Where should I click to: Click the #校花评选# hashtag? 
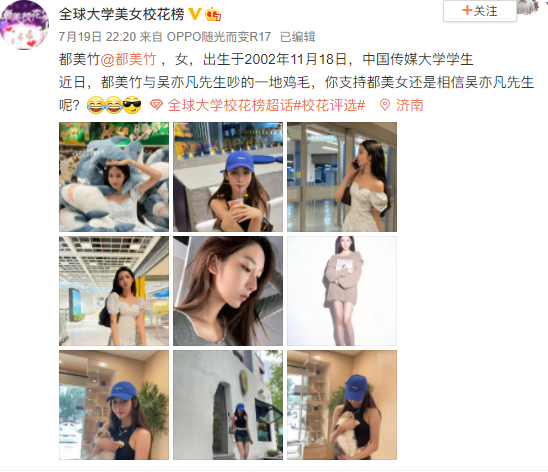tap(329, 105)
